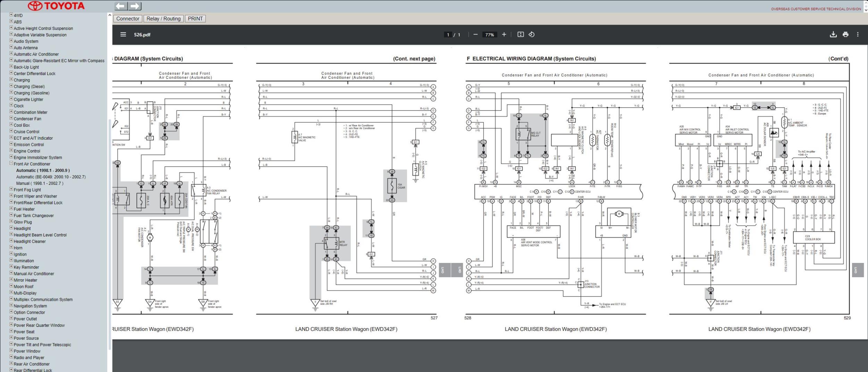Click the page number field
Viewport: 868px width, 372px height.
tap(448, 35)
